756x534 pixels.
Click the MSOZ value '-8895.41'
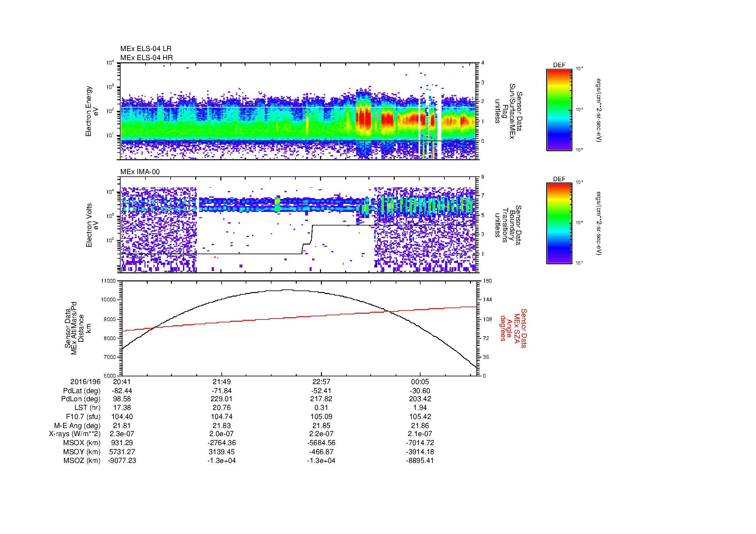[420, 461]
